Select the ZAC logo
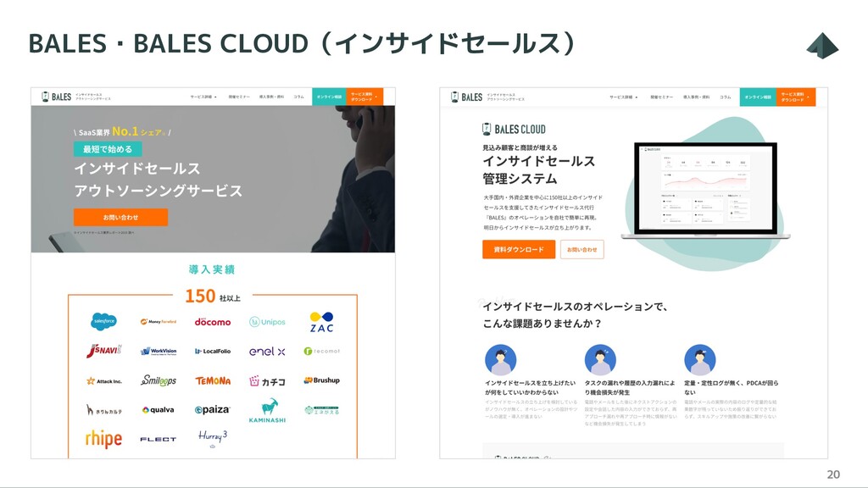The height and width of the screenshot is (488, 868). (321, 322)
